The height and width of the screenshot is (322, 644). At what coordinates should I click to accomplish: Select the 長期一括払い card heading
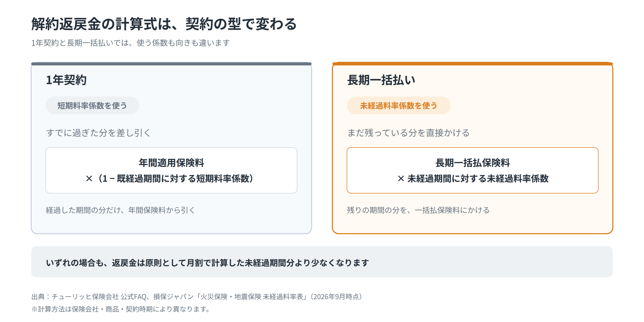coord(381,80)
